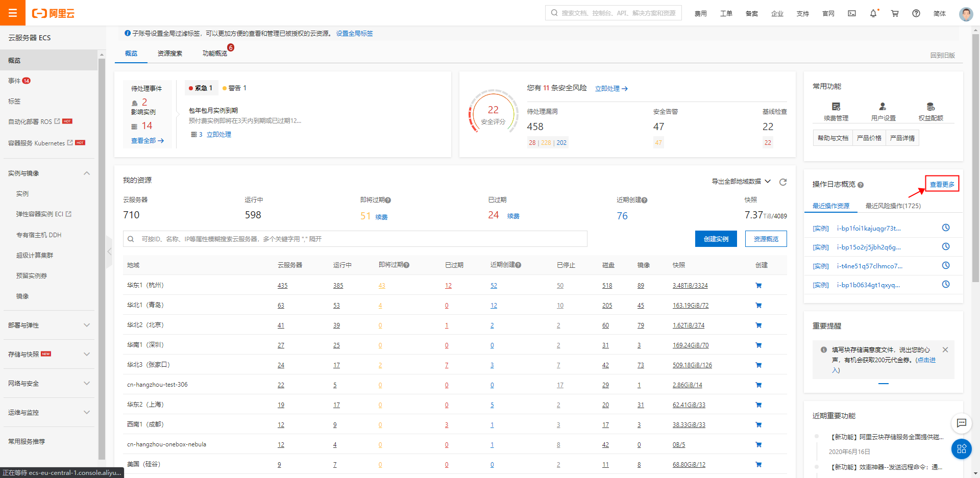Click the renewal management (续费管理) icon

point(836,107)
